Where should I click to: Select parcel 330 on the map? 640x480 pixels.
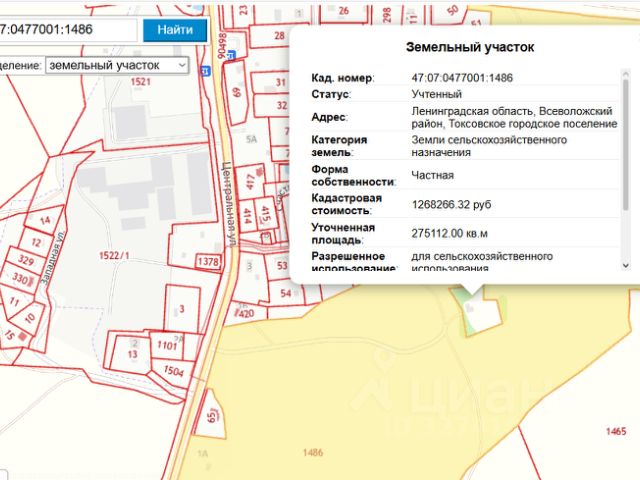point(20,278)
